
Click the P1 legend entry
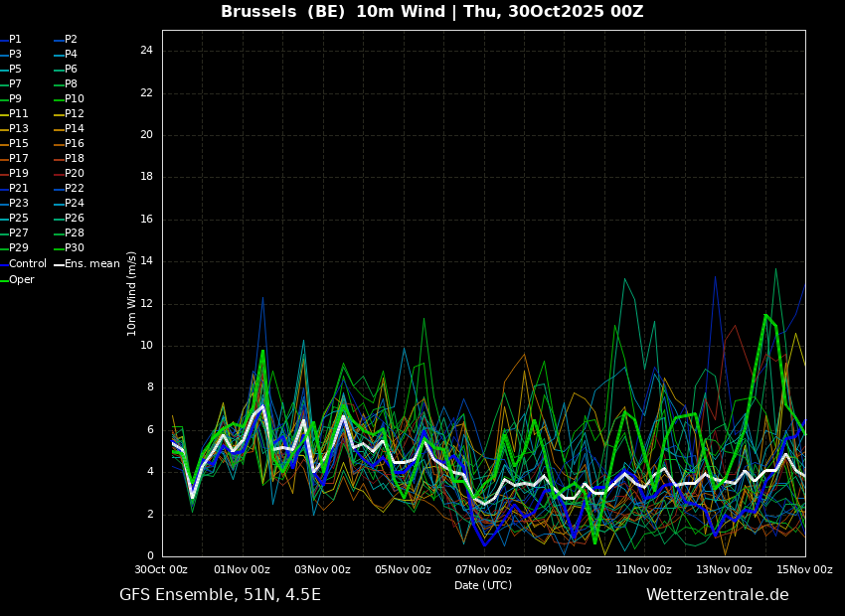pos(11,40)
